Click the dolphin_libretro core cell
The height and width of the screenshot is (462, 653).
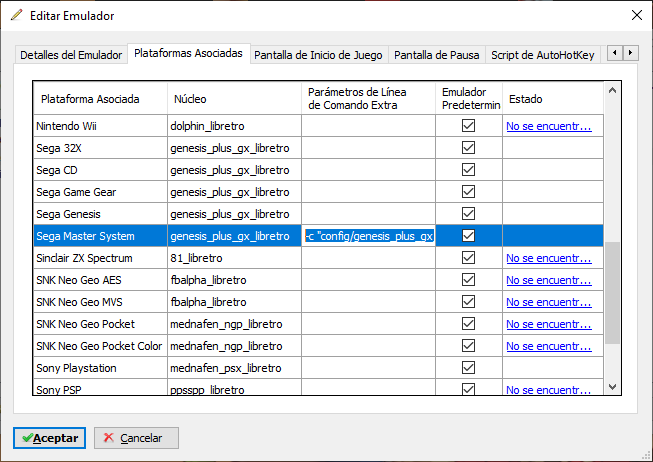pyautogui.click(x=234, y=126)
